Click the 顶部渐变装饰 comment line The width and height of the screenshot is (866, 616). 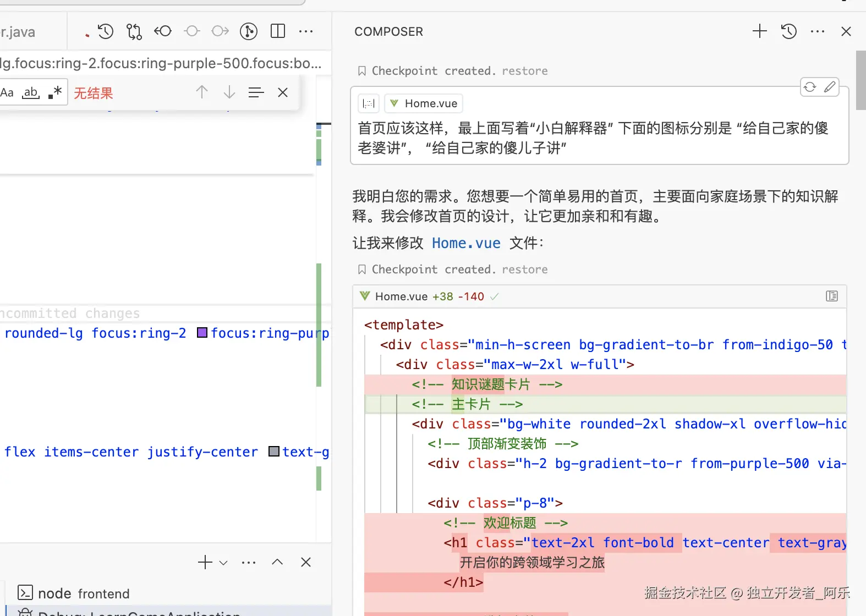[503, 443]
